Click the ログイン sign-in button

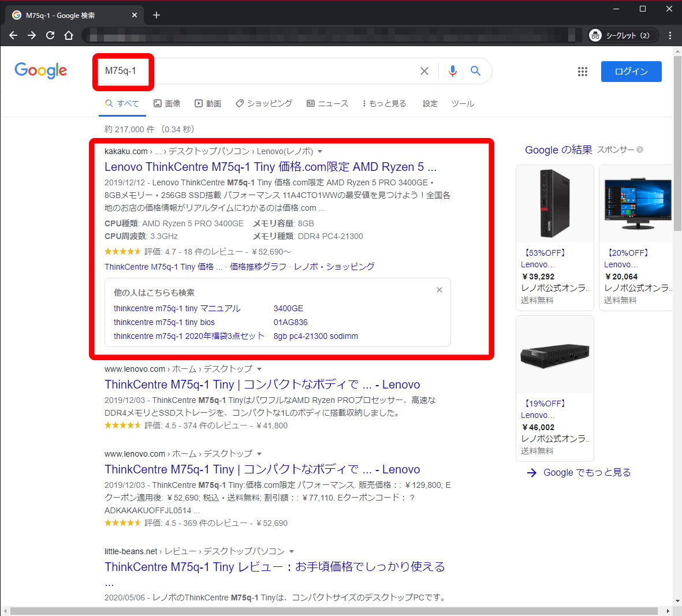(x=631, y=71)
